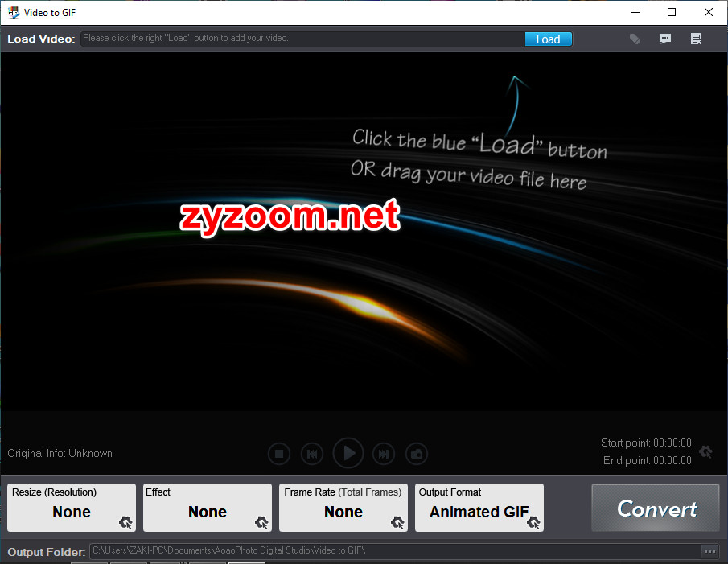Browse output folder with ellipsis button
This screenshot has width=728, height=564.
(709, 551)
